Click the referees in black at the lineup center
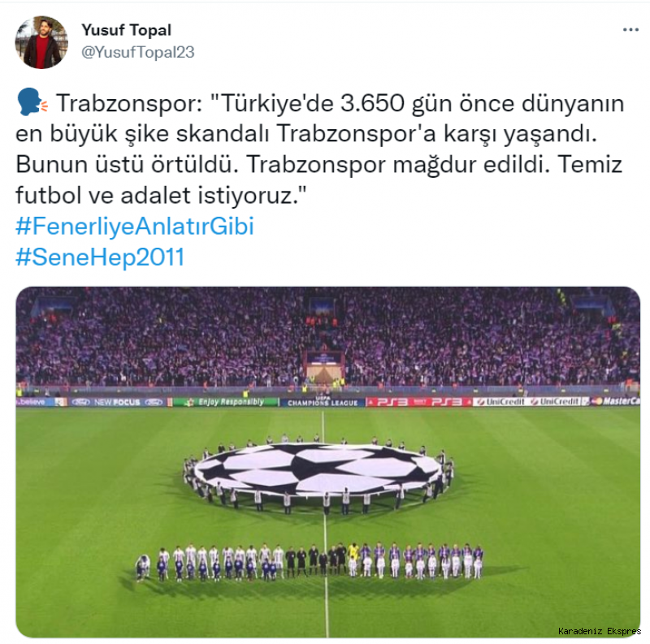Viewport: 650px width, 644px height. [x=316, y=560]
